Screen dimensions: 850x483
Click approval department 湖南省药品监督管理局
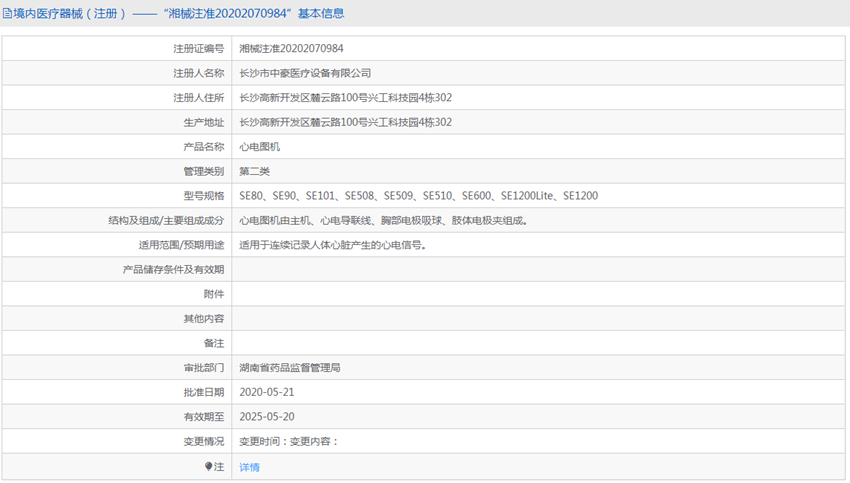tap(289, 368)
